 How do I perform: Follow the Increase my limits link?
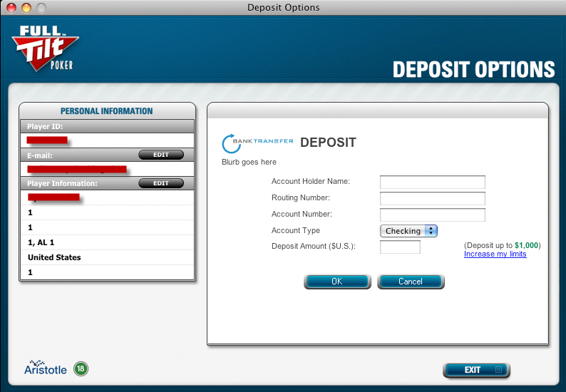coord(495,254)
